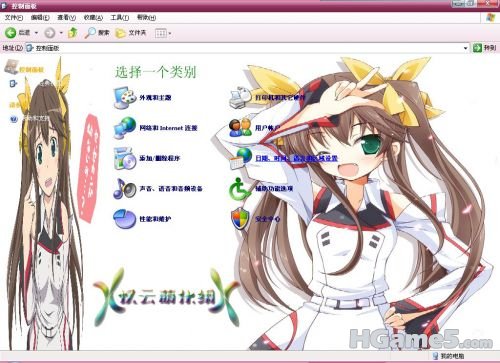Image resolution: width=500 pixels, height=363 pixels.
Task: Click the green wheelchair 辅助功能选项 icon
Action: click(x=239, y=189)
